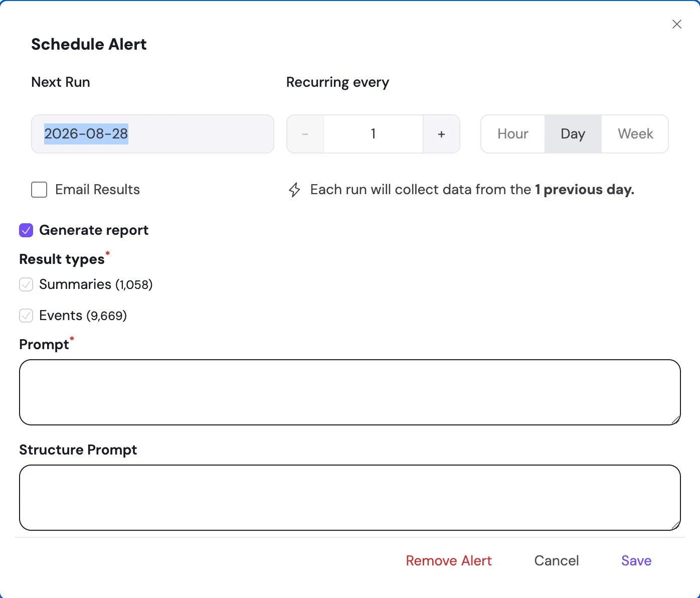Enable the Email Results checkbox
This screenshot has height=598, width=700.
(39, 190)
